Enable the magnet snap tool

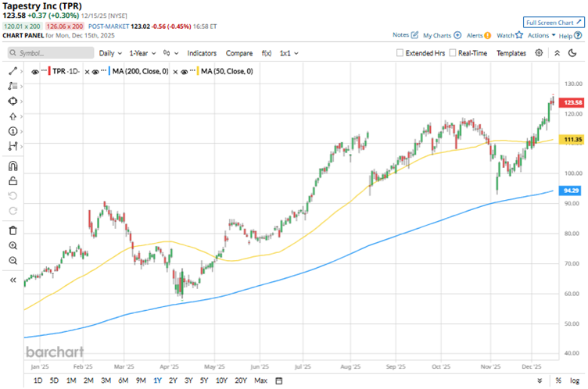pos(13,166)
